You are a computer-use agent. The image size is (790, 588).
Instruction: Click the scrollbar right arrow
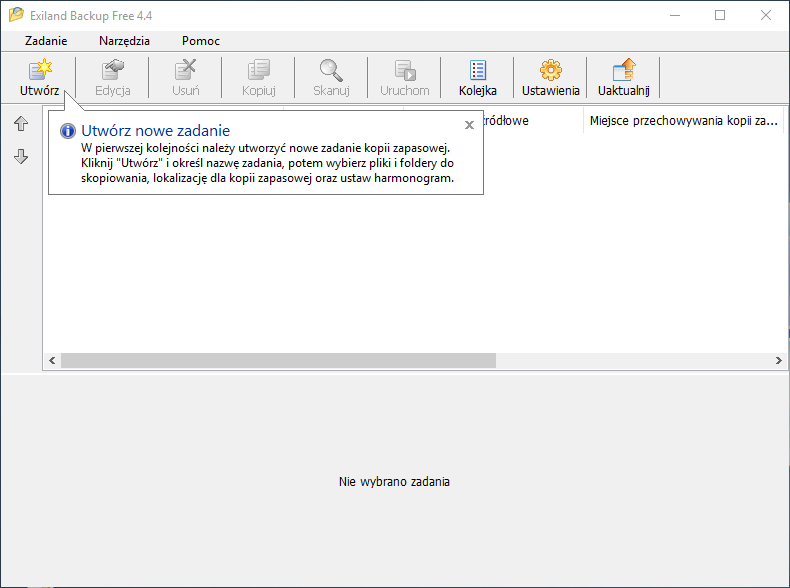tap(778, 360)
